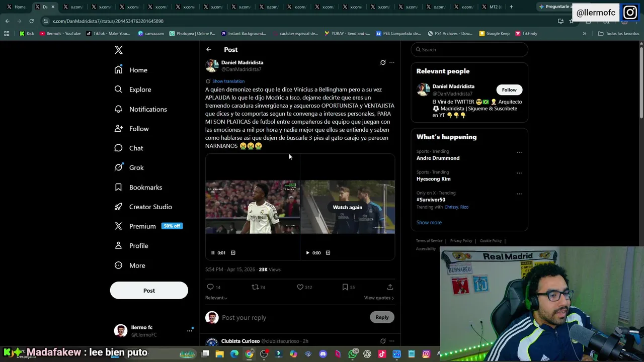This screenshot has height=362, width=644.
Task: Open Premium 50% off item
Action: coord(148,226)
